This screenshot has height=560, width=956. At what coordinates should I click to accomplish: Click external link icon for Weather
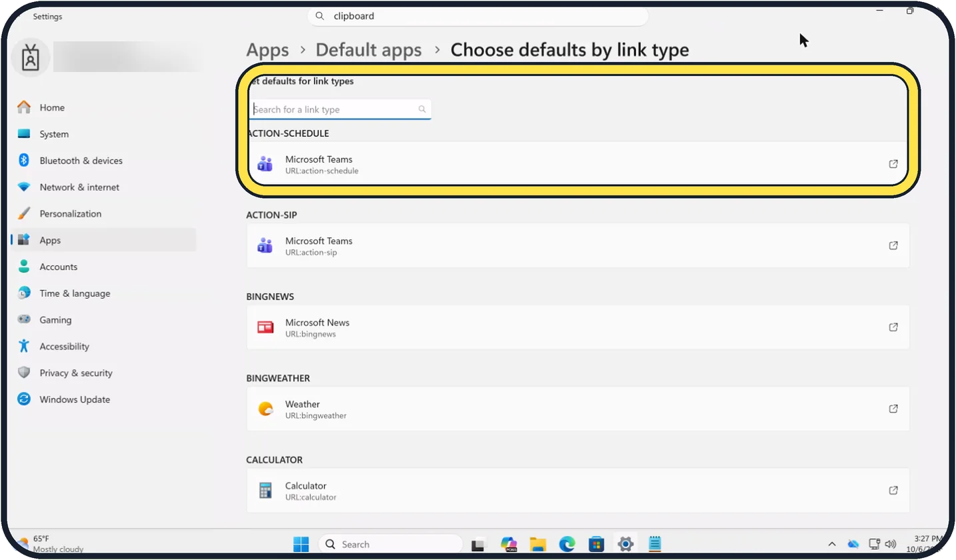(893, 409)
